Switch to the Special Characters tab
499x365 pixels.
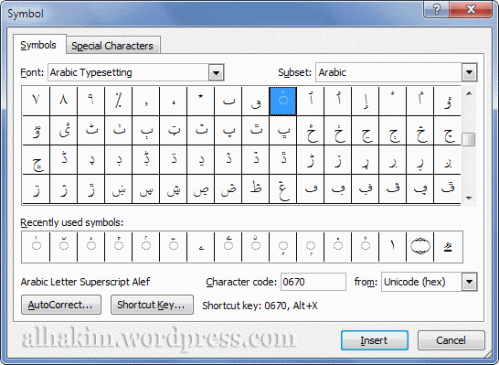click(x=113, y=46)
